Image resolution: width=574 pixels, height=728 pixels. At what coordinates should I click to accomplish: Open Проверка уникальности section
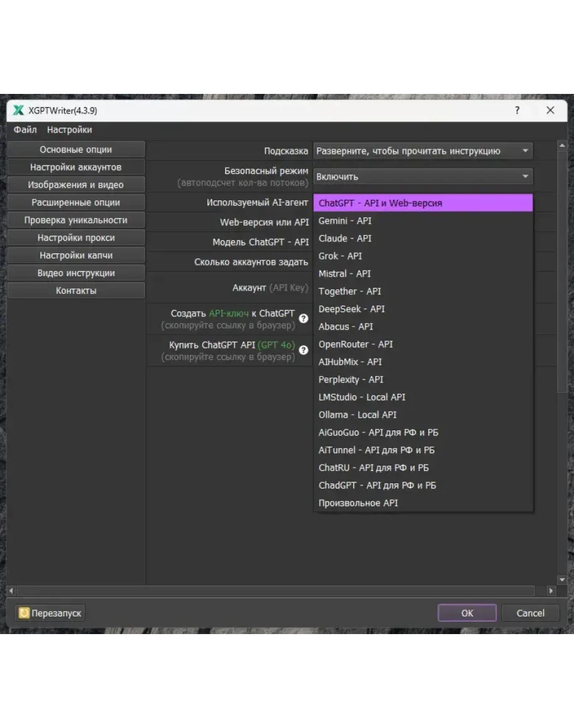click(x=76, y=220)
